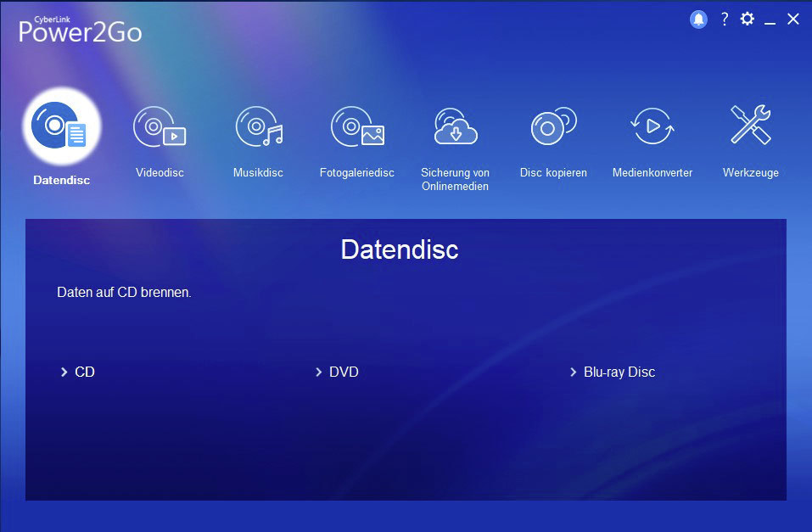Click the chevron beside Blu-ray Disc
Screen dimensions: 812x532
(573, 372)
